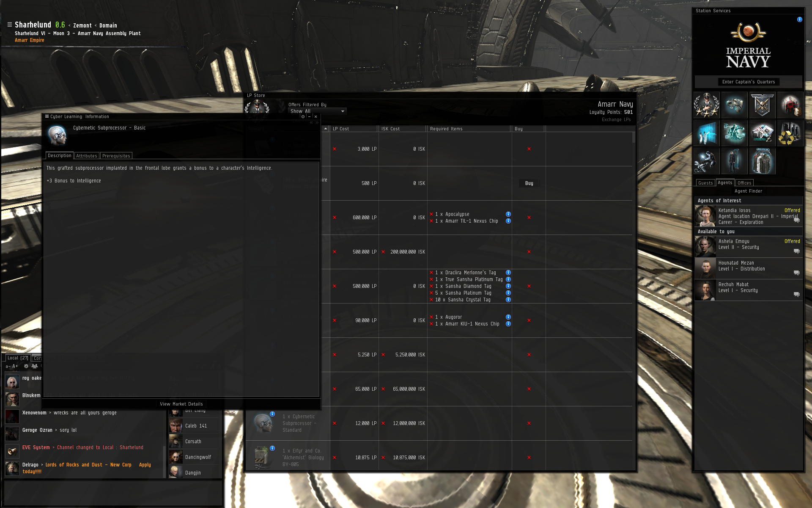Click the info icon beside Amarr TIL-1 Nexus Chip
The height and width of the screenshot is (508, 812).
(x=508, y=221)
